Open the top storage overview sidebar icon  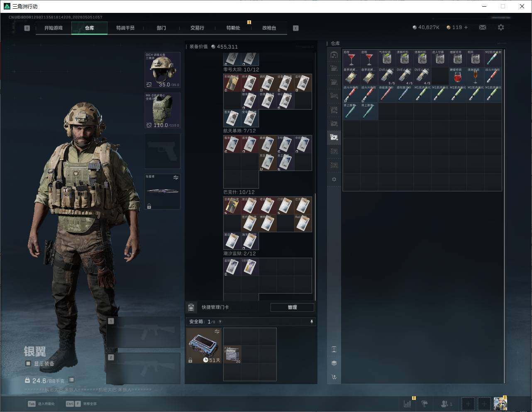(334, 55)
